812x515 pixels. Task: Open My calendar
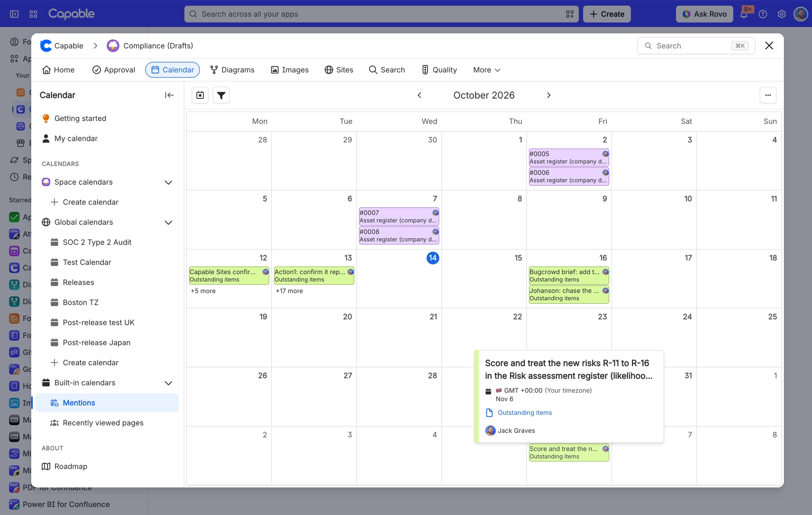(107, 138)
